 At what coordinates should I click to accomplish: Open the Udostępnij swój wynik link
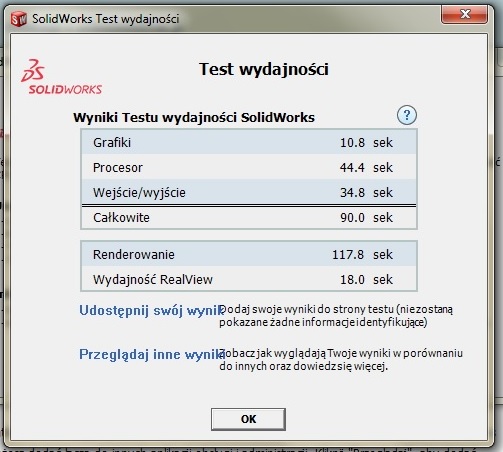tap(151, 310)
